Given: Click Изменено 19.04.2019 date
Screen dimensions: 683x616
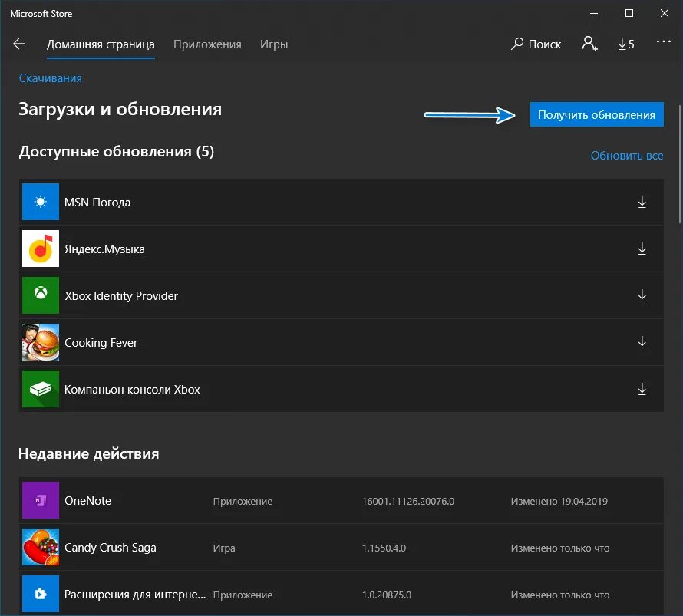Looking at the screenshot, I should point(559,501).
